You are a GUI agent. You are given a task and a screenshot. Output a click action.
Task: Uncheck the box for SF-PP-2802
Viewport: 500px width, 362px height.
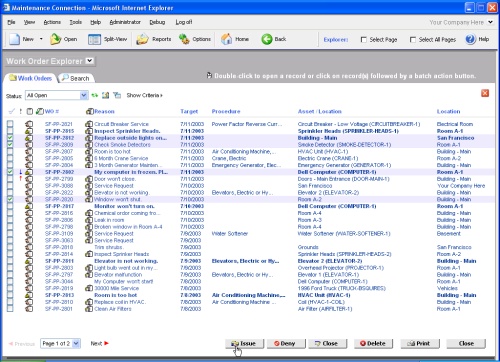pos(10,172)
